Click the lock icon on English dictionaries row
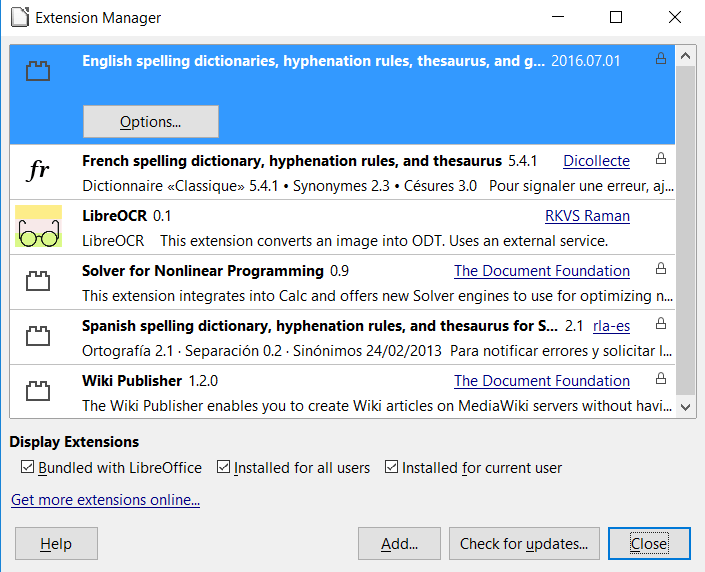The height and width of the screenshot is (572, 705). point(660,58)
